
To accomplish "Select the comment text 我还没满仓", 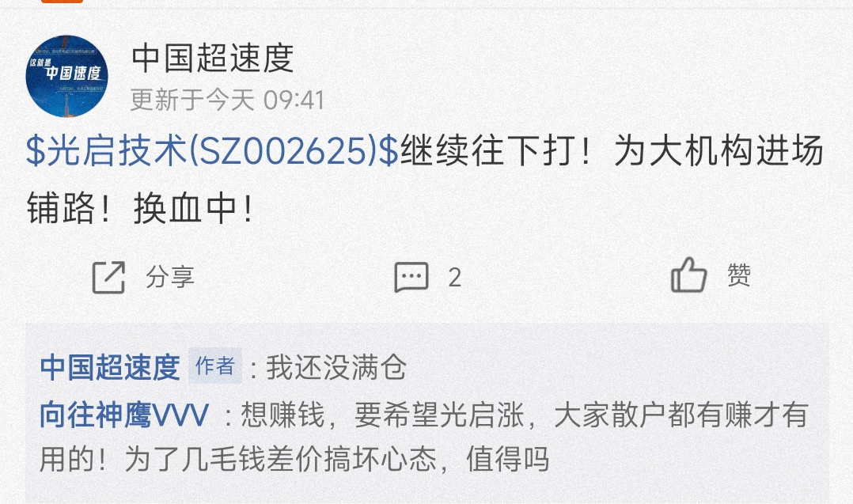I will pyautogui.click(x=336, y=367).
